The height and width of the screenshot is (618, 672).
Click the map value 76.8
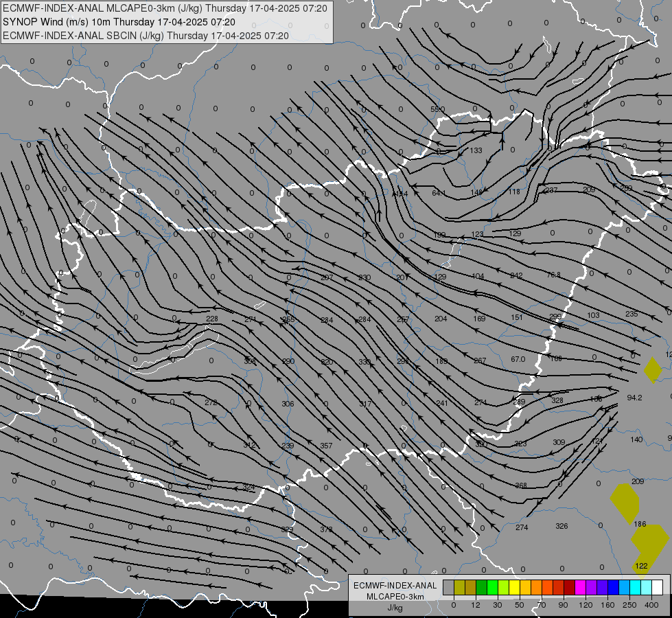coord(553,275)
